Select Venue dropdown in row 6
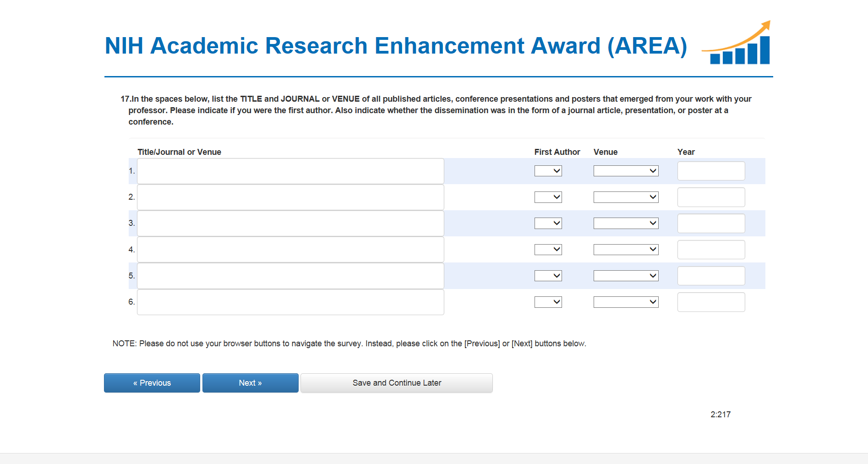The image size is (868, 464). tap(626, 302)
